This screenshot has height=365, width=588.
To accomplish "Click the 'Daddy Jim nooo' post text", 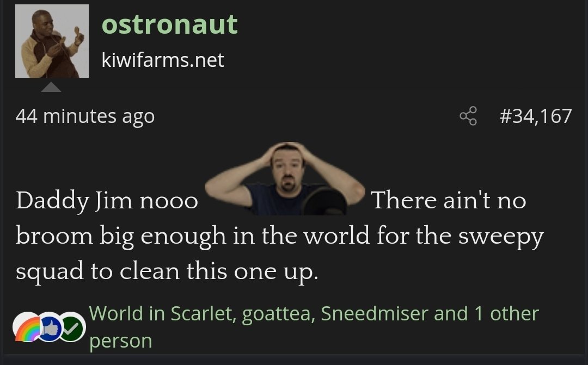I will point(107,201).
